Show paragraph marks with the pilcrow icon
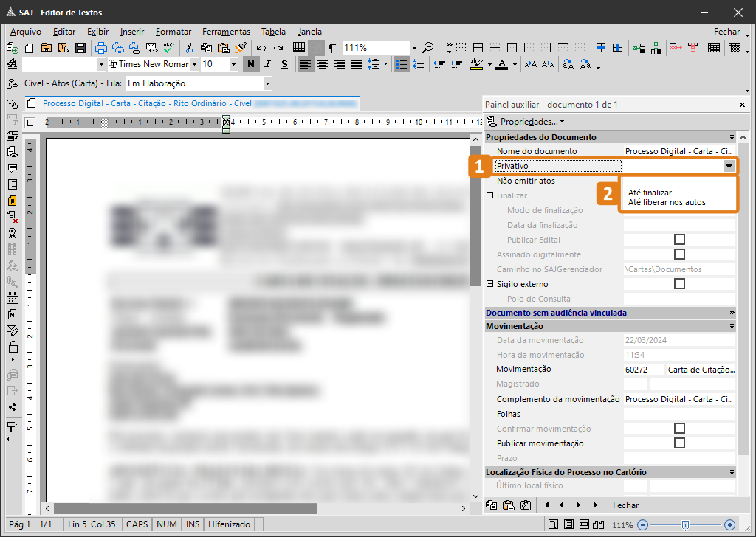This screenshot has height=537, width=756. click(332, 48)
